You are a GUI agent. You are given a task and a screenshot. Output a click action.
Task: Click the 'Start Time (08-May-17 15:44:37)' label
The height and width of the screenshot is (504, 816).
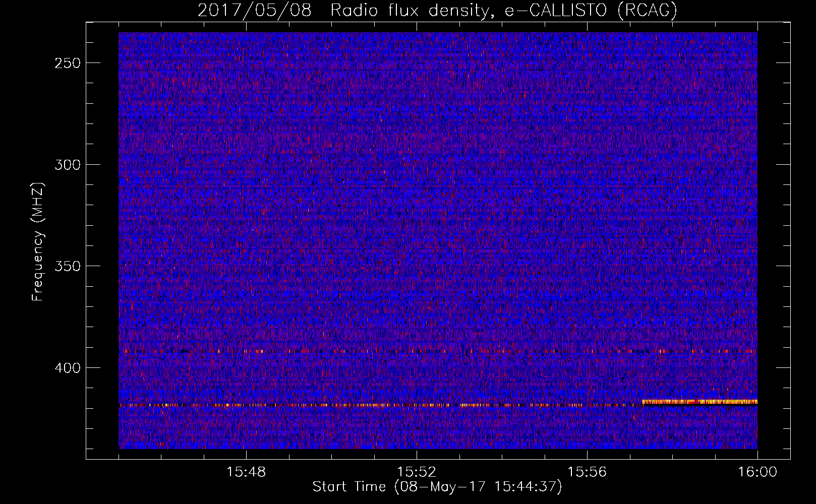click(437, 487)
